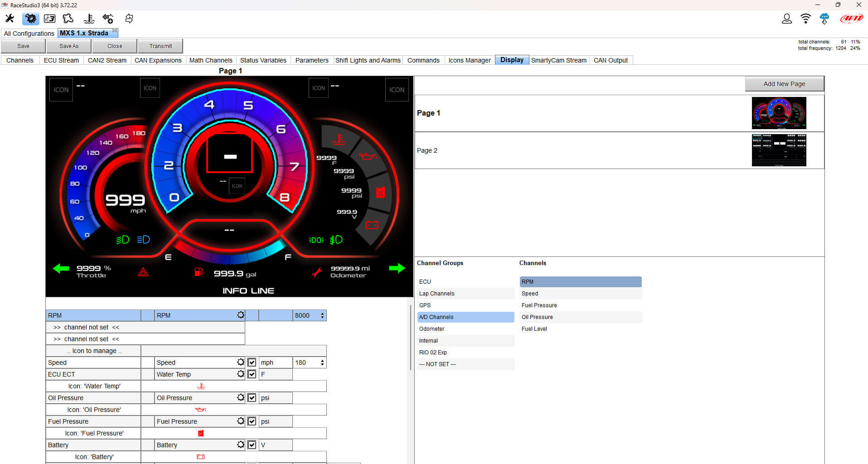Open the mph unit field for Speed
The height and width of the screenshot is (464, 868).
tap(275, 362)
